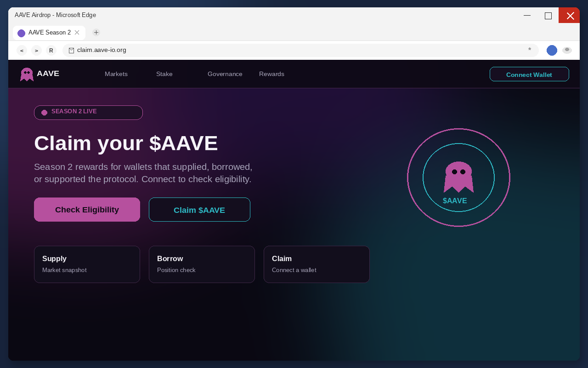Open the Supply Market snapshot card
This screenshot has height=368, width=588.
click(x=87, y=264)
